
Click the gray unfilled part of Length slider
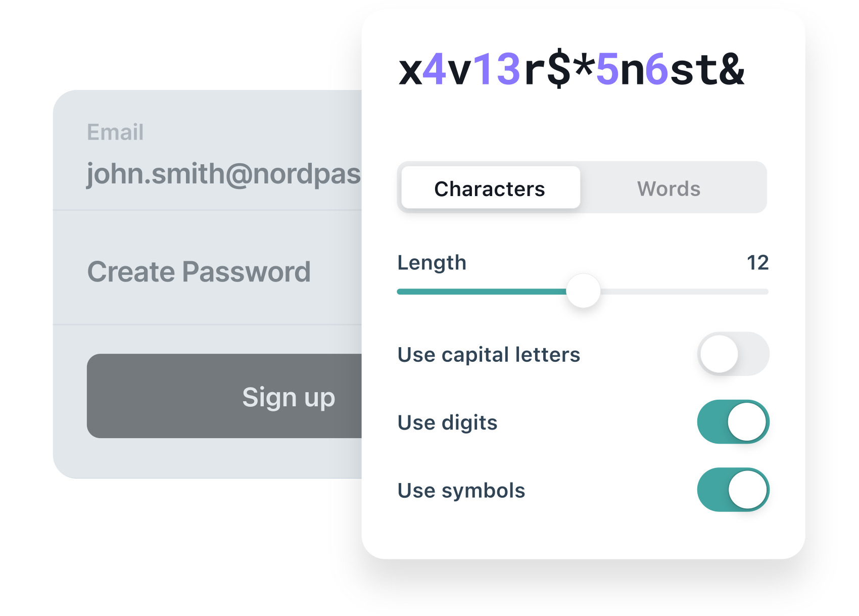[682, 292]
